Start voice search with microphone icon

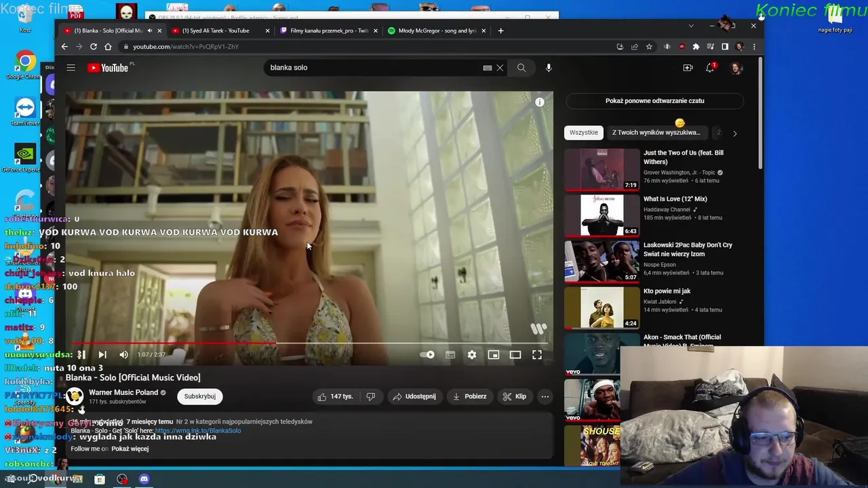(x=549, y=68)
